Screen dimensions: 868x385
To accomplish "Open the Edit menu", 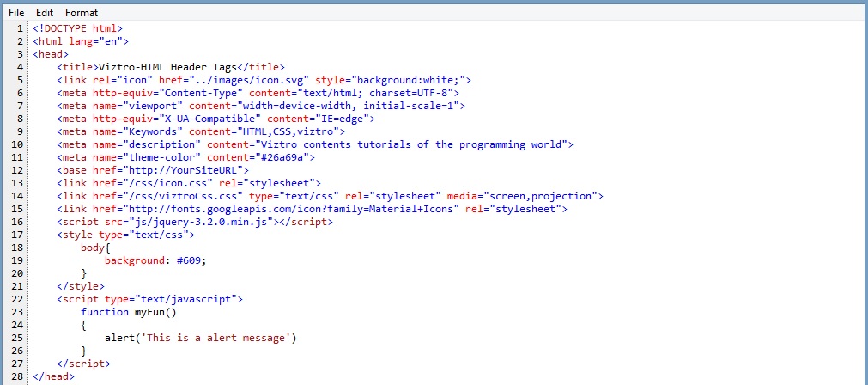I will 45,12.
